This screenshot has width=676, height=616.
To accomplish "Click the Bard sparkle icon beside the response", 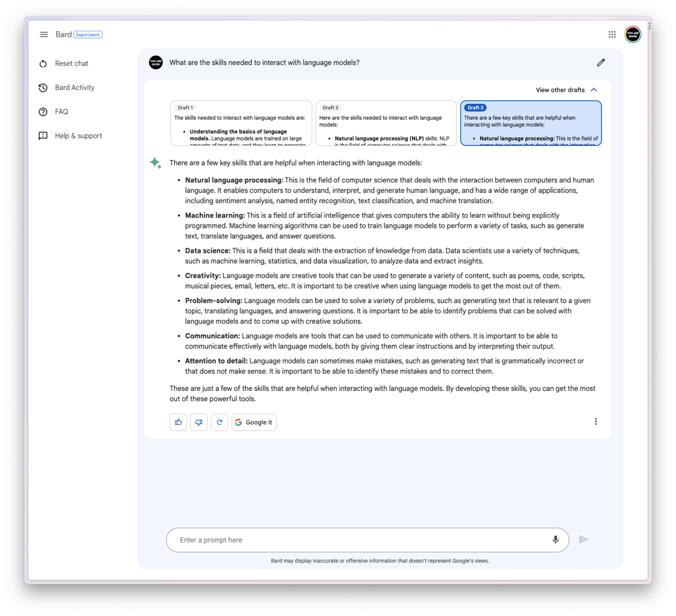I will (x=155, y=163).
